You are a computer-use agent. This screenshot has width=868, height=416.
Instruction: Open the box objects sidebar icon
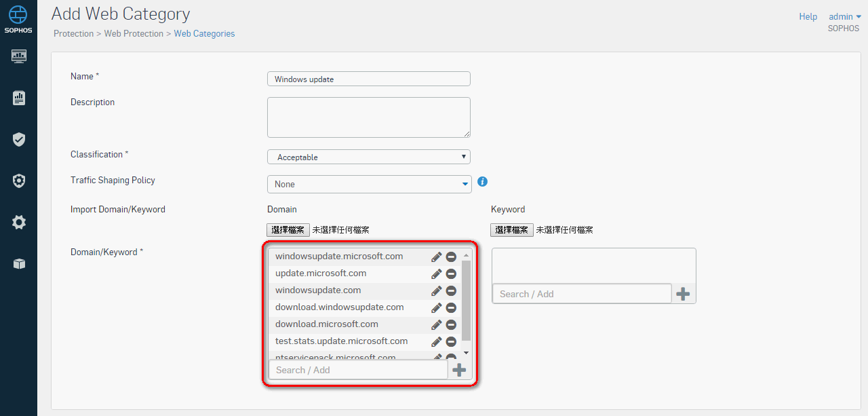pos(19,264)
